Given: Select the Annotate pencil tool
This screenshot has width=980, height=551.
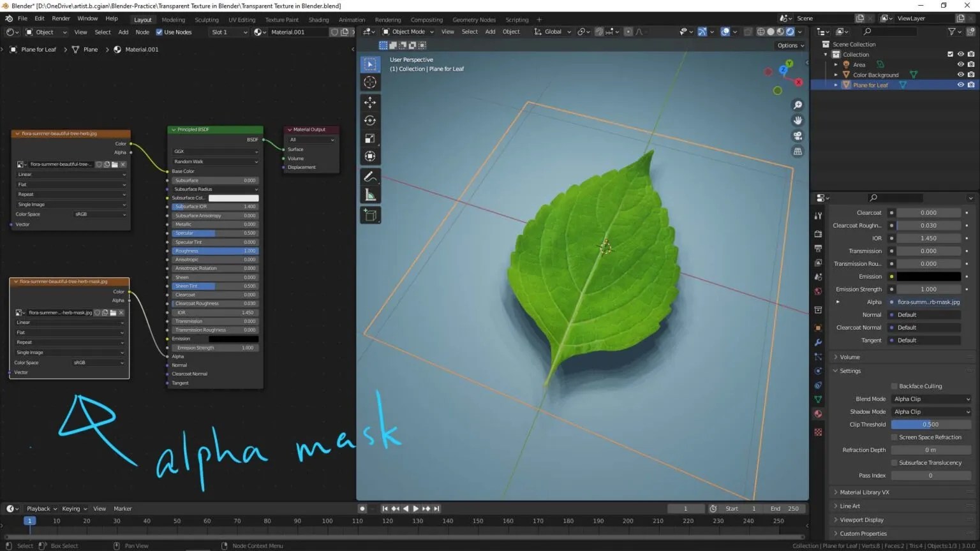Looking at the screenshot, I should point(370,177).
